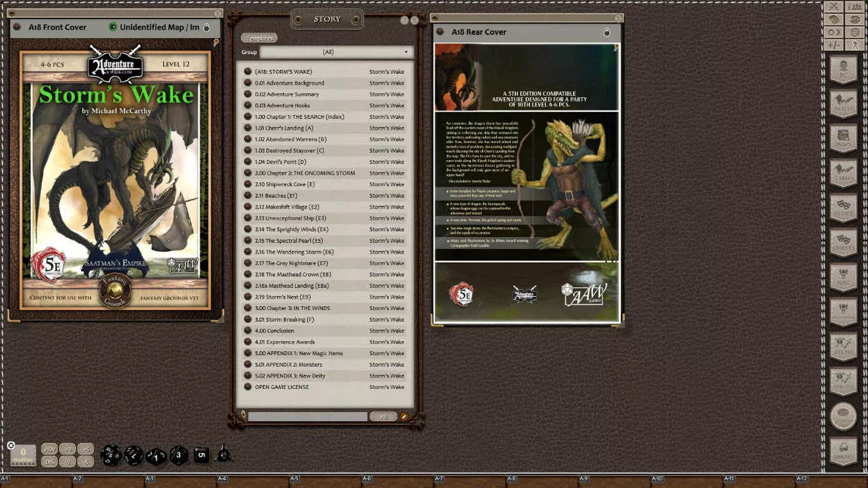Open the Story sidebar button

pyautogui.click(x=844, y=208)
